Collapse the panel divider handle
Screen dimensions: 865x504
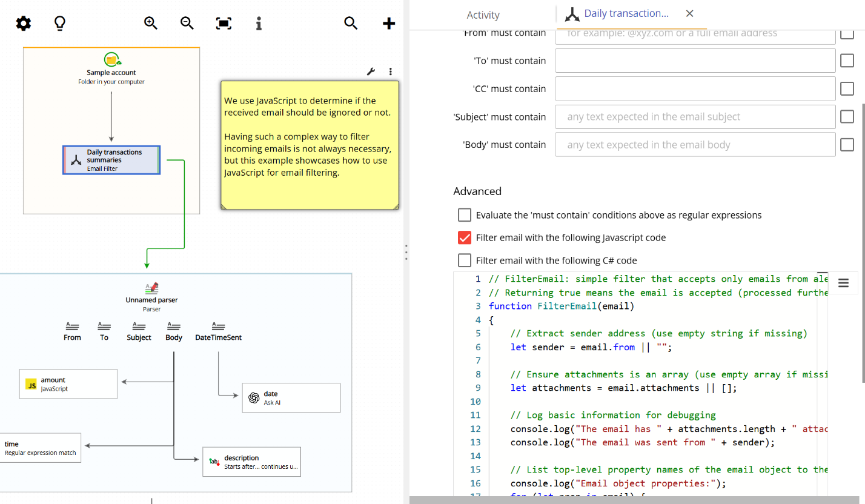406,253
